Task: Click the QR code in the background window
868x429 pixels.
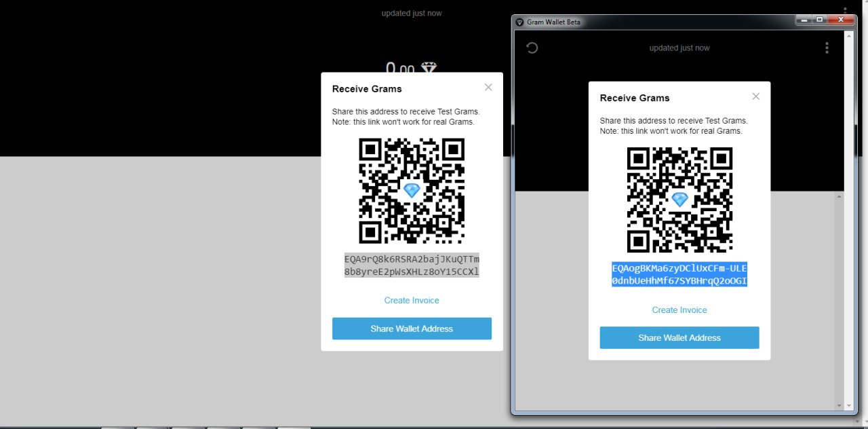Action: point(412,191)
